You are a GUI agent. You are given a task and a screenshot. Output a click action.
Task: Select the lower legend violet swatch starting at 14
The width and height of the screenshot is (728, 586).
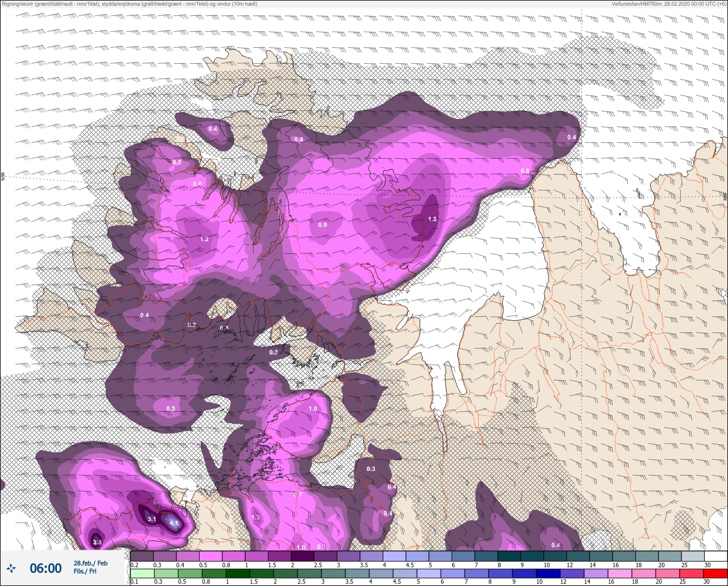click(x=596, y=573)
